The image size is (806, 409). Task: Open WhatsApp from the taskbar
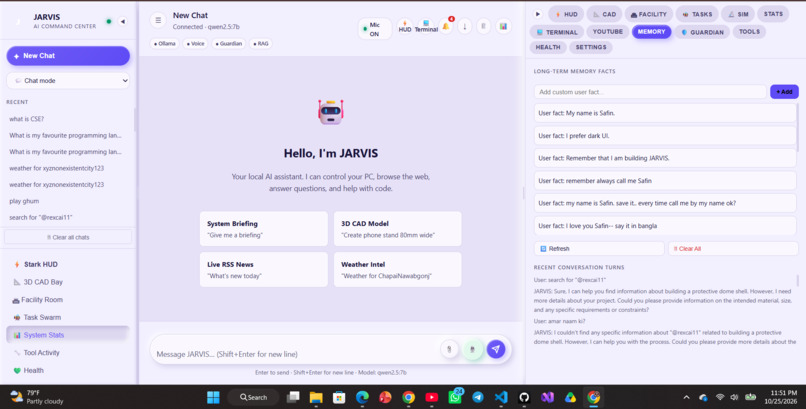(454, 397)
